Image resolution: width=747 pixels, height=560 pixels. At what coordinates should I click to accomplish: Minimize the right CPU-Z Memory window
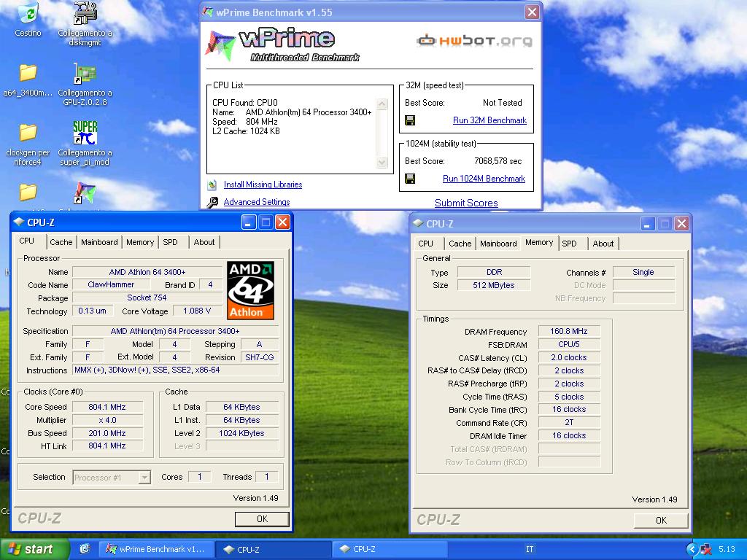[647, 223]
